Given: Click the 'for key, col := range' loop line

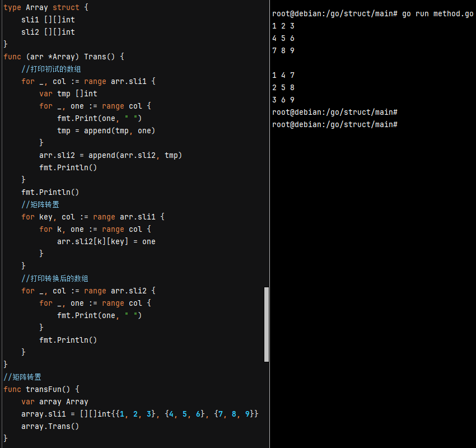Looking at the screenshot, I should tap(93, 217).
